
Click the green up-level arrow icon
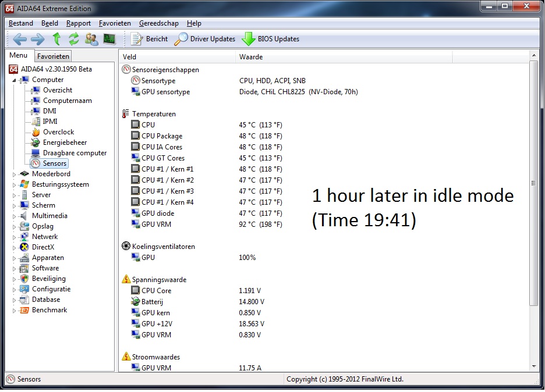[56, 39]
